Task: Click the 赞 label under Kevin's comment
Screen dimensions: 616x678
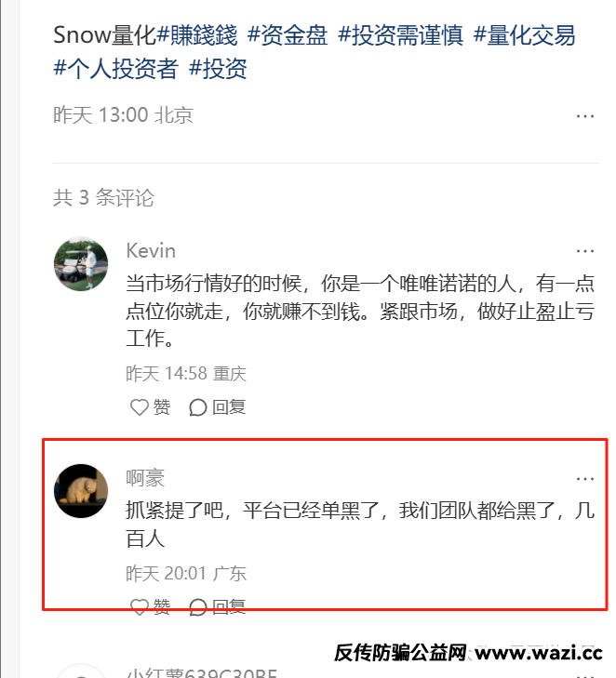Action: 162,407
